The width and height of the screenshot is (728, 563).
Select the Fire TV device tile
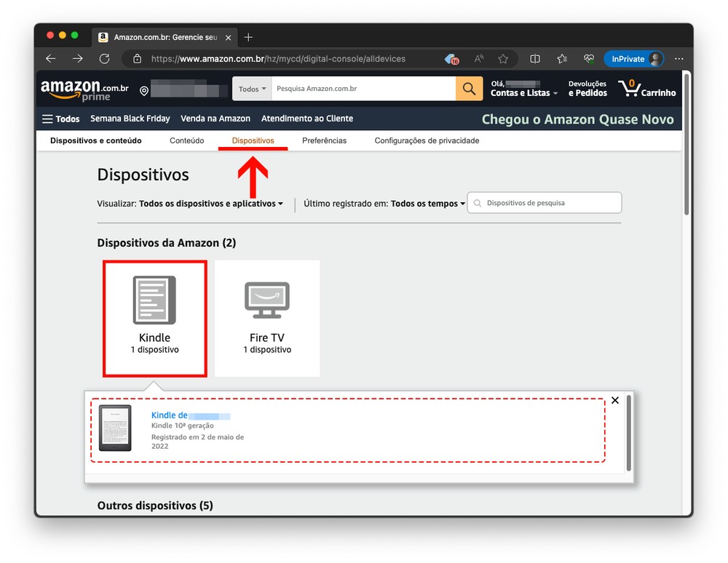coord(267,319)
